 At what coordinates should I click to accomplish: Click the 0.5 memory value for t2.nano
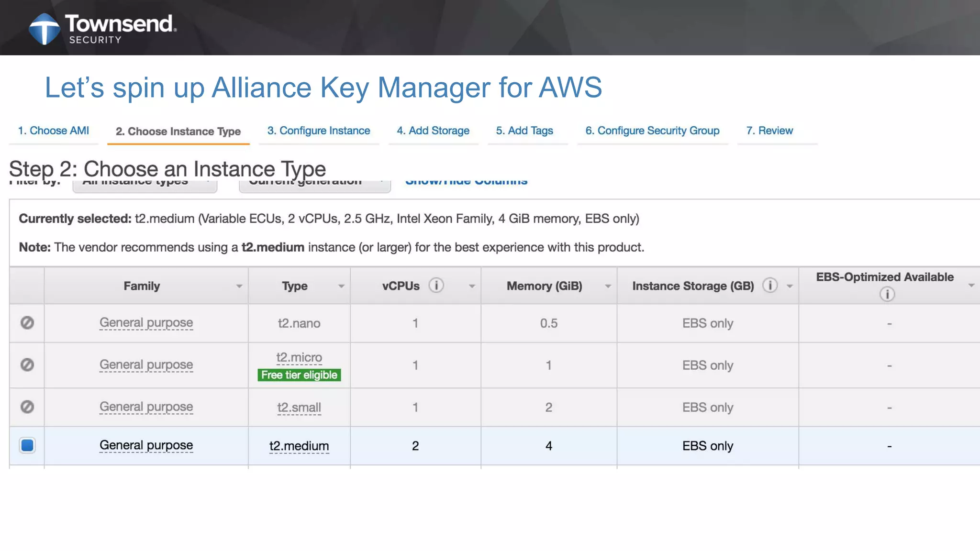549,323
